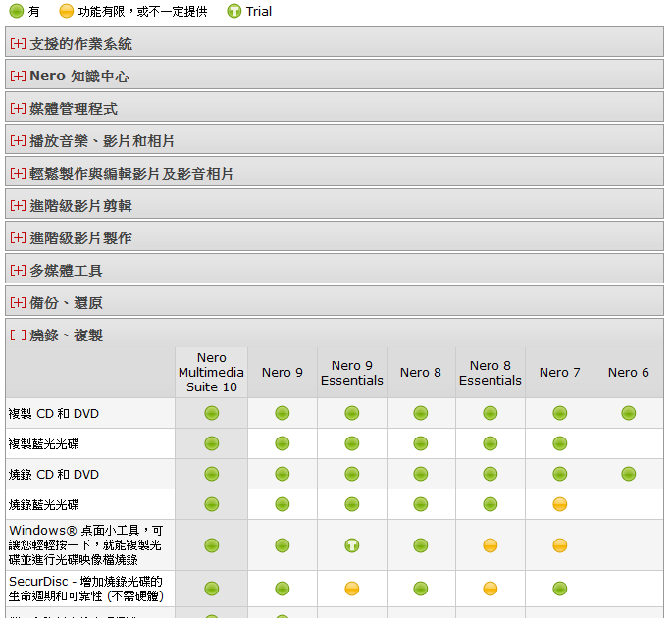Click green icon for 複製藍光光碟 under Nero 9

coord(282,443)
